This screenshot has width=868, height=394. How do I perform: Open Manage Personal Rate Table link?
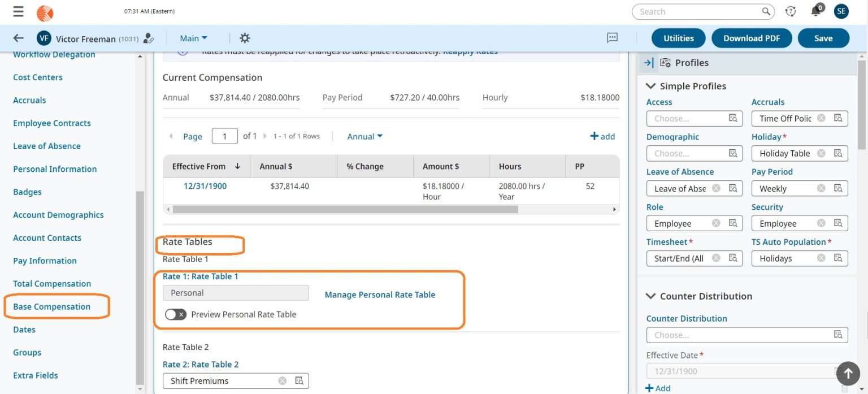click(x=380, y=295)
